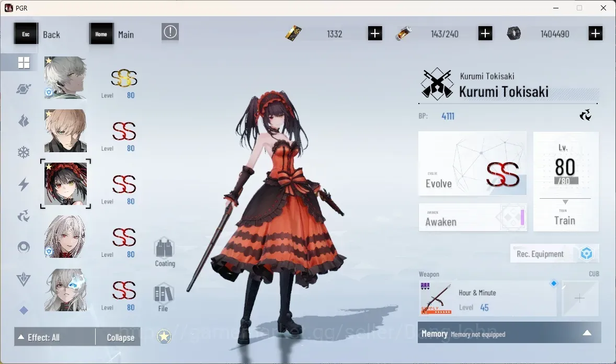Filter characters by dark swirl element
This screenshot has height=364, width=616.
tap(24, 215)
